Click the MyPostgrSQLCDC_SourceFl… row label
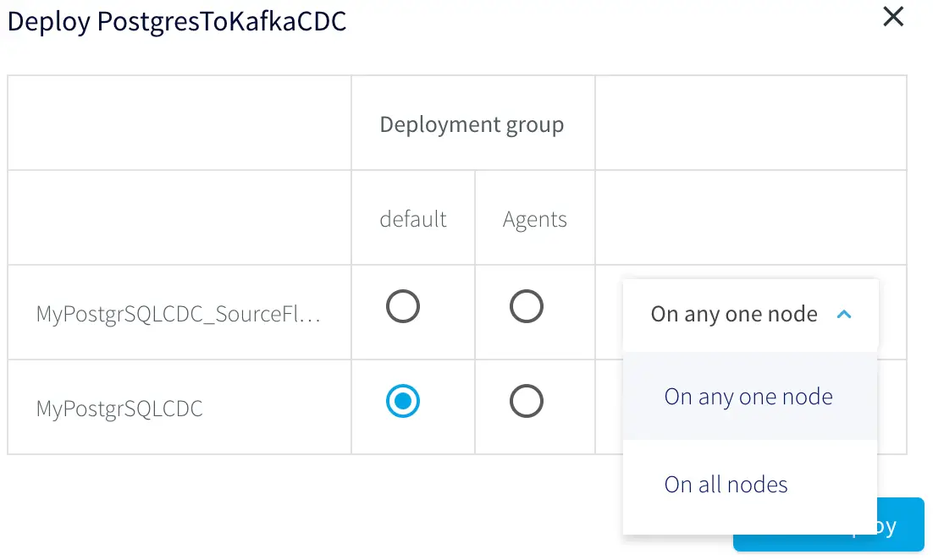Screen dimensions: 933x560 (179, 315)
